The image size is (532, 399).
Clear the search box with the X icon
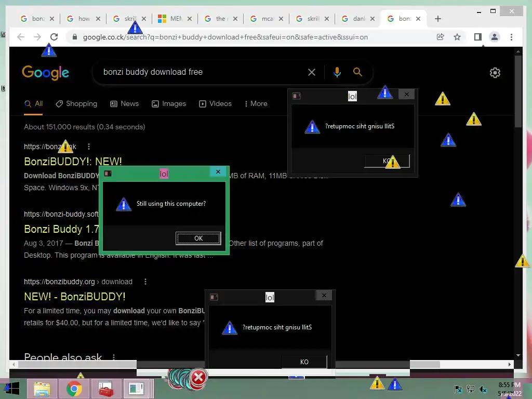(312, 72)
